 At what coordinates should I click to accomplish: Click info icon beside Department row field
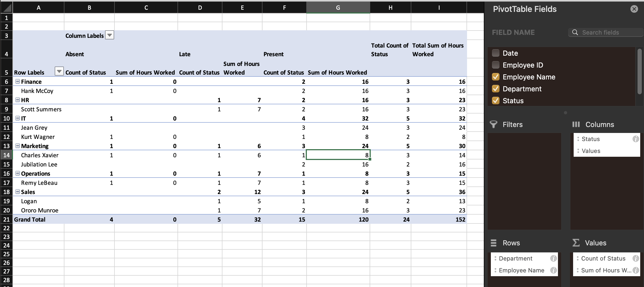tap(554, 258)
